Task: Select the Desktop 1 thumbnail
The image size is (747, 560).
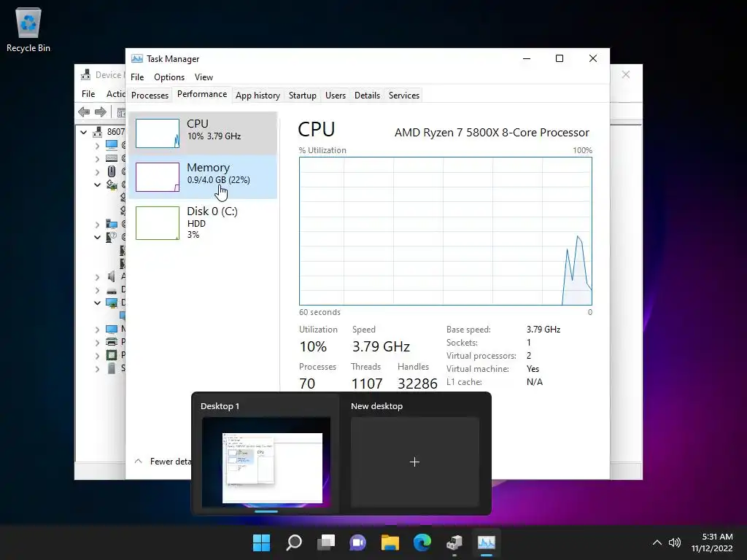Action: coord(266,462)
